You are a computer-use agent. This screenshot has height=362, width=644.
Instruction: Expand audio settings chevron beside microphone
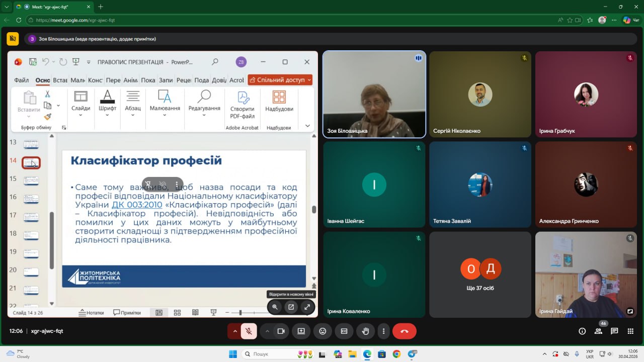coord(234,331)
